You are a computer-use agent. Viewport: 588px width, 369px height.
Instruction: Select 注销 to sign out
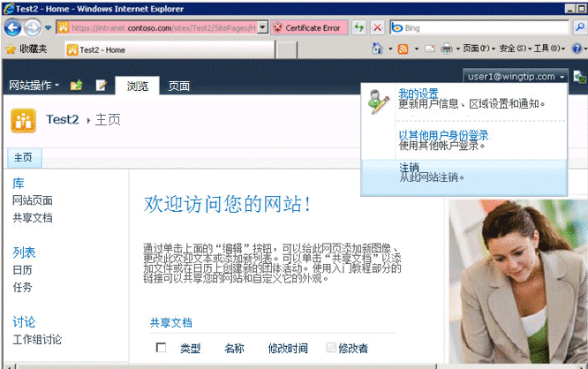464,177
